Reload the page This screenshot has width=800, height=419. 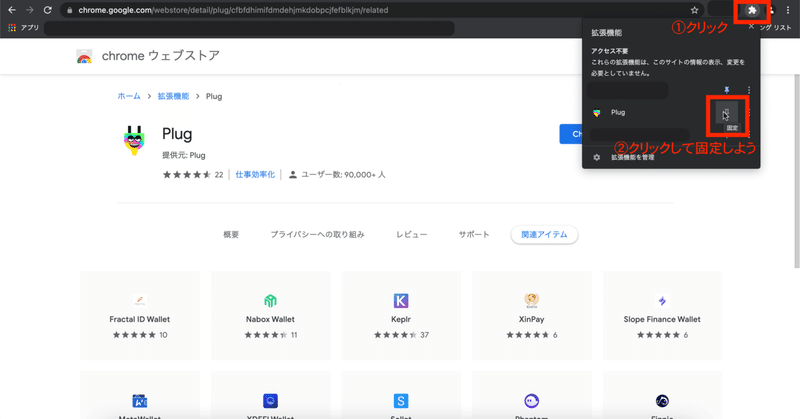(x=47, y=10)
